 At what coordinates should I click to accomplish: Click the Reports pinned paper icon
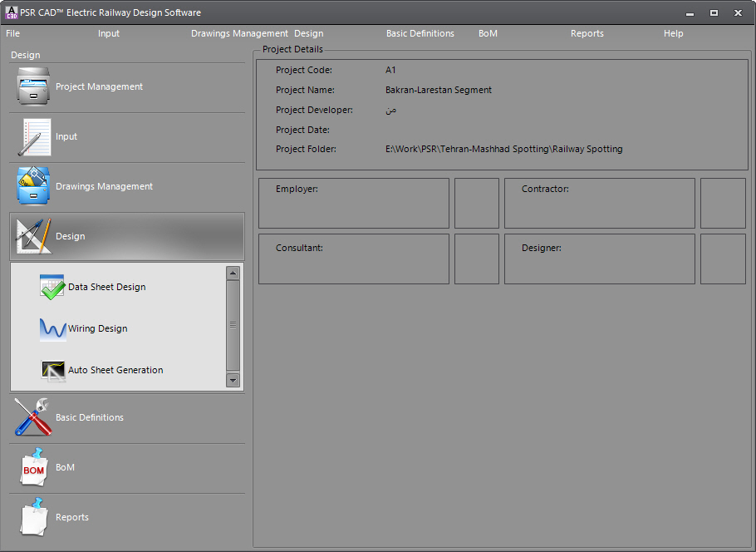tap(34, 517)
